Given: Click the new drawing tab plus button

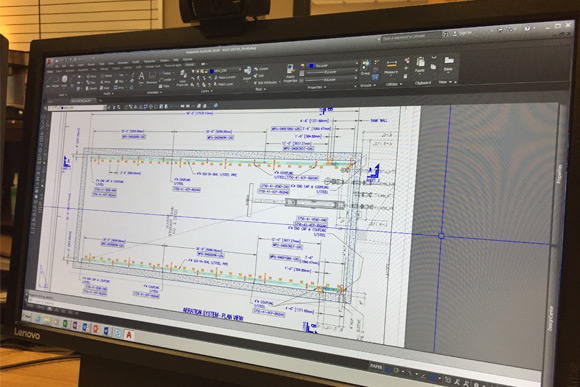Looking at the screenshot, I should pos(101,101).
